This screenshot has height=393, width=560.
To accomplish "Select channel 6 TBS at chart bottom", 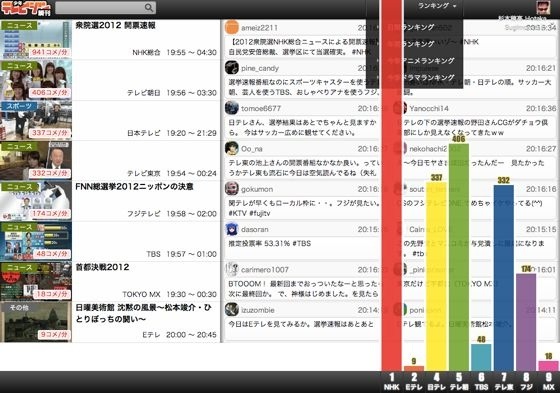I will pyautogui.click(x=481, y=382).
